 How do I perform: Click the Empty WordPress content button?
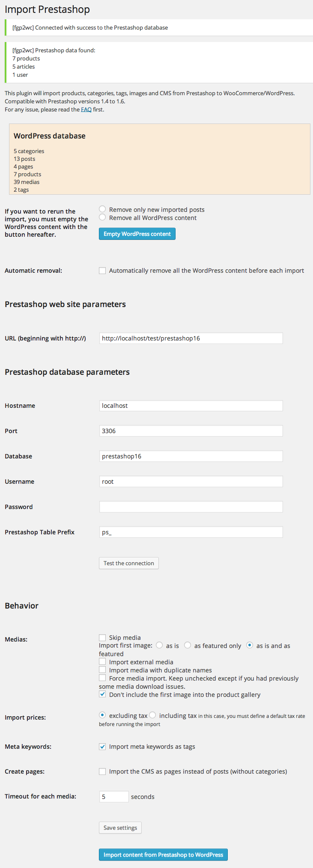[x=137, y=234]
